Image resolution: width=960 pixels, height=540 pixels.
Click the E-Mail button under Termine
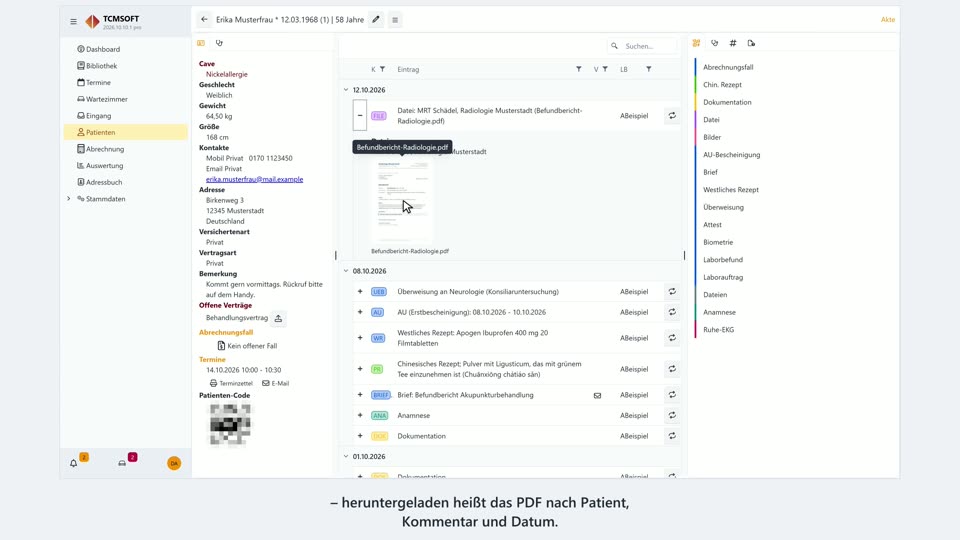pos(276,383)
